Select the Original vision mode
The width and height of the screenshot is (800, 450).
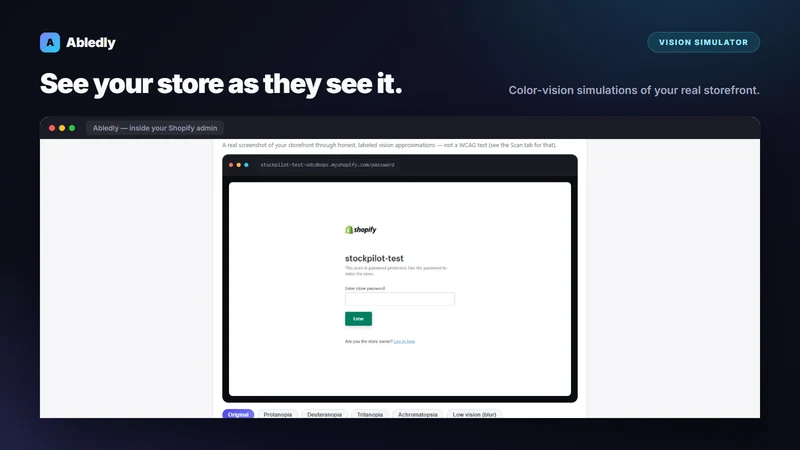[238, 414]
